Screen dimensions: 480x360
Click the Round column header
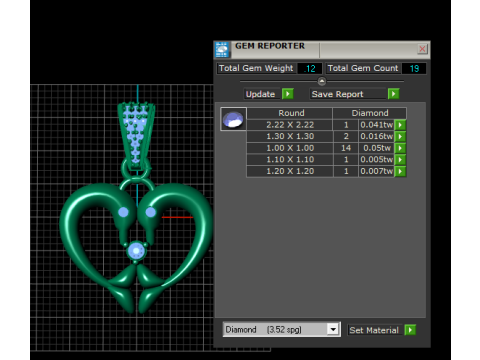(x=290, y=113)
